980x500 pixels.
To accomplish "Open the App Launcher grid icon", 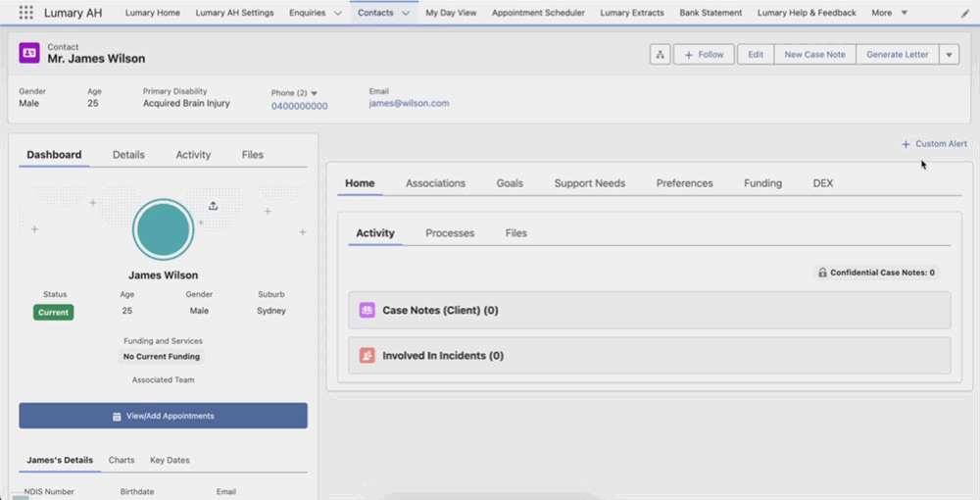I will (25, 13).
